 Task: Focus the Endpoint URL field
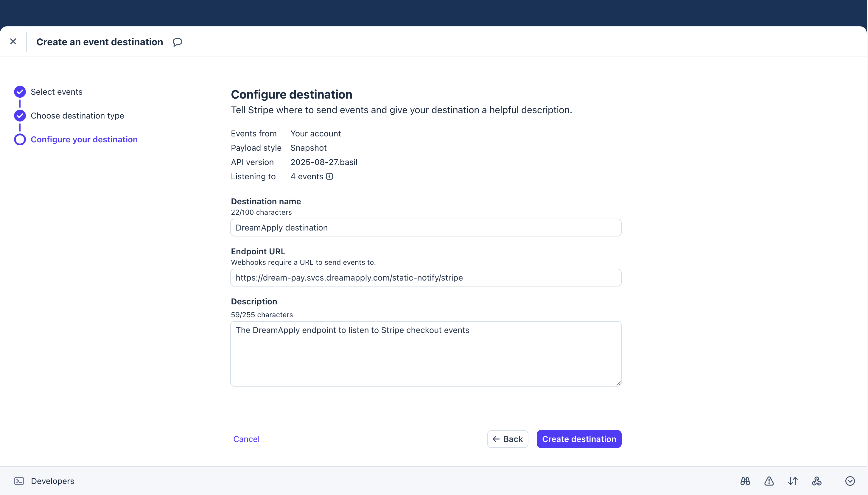tap(426, 277)
